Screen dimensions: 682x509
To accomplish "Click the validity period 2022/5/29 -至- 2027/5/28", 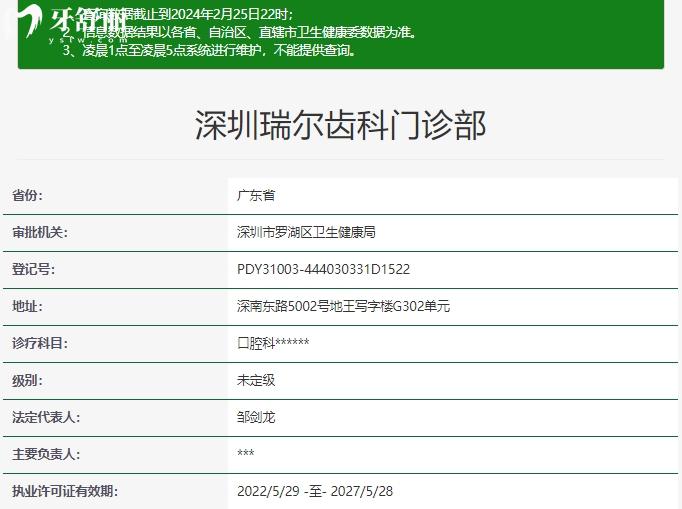I will click(x=315, y=491).
